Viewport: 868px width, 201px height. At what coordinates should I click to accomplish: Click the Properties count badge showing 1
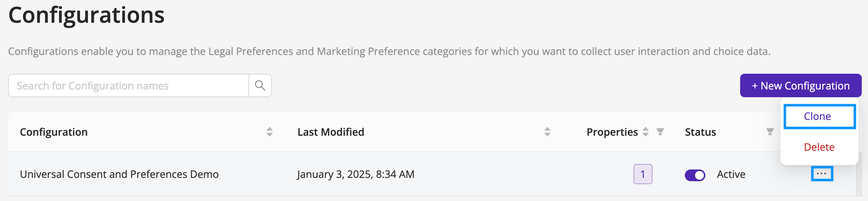click(x=643, y=174)
